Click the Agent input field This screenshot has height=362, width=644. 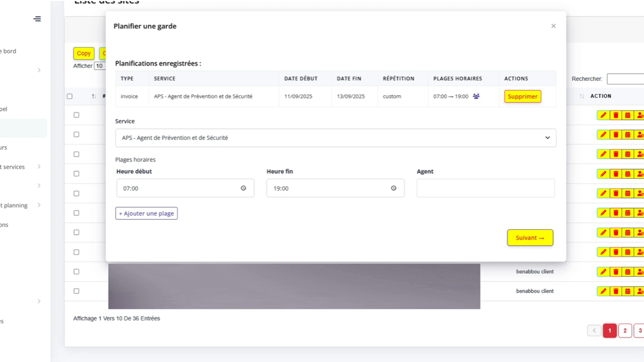pyautogui.click(x=485, y=188)
